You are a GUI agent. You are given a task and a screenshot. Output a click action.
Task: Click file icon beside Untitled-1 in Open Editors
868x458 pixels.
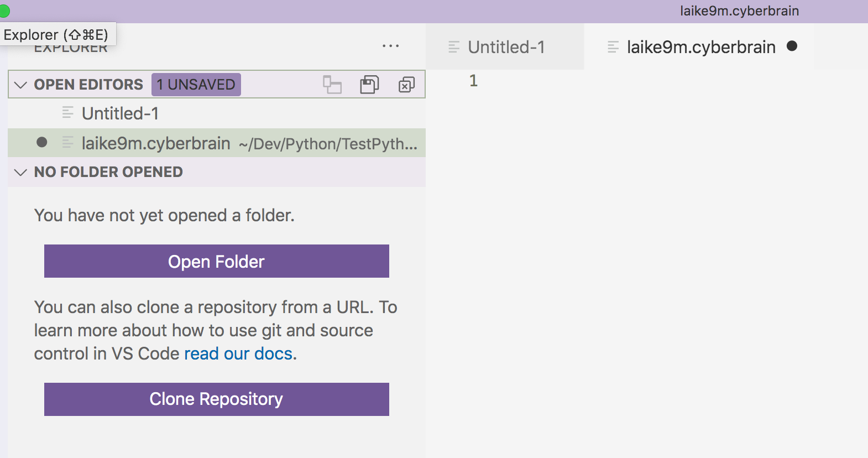pyautogui.click(x=67, y=113)
